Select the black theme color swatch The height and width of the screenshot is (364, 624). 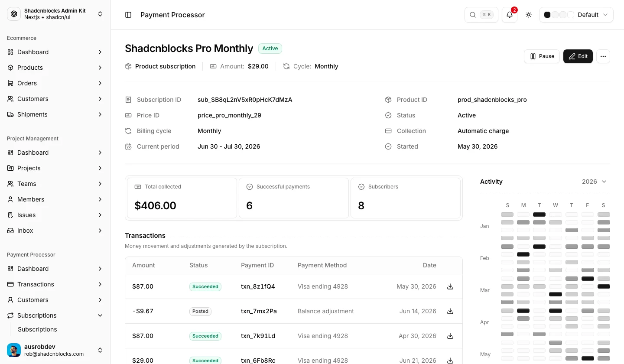tap(547, 15)
